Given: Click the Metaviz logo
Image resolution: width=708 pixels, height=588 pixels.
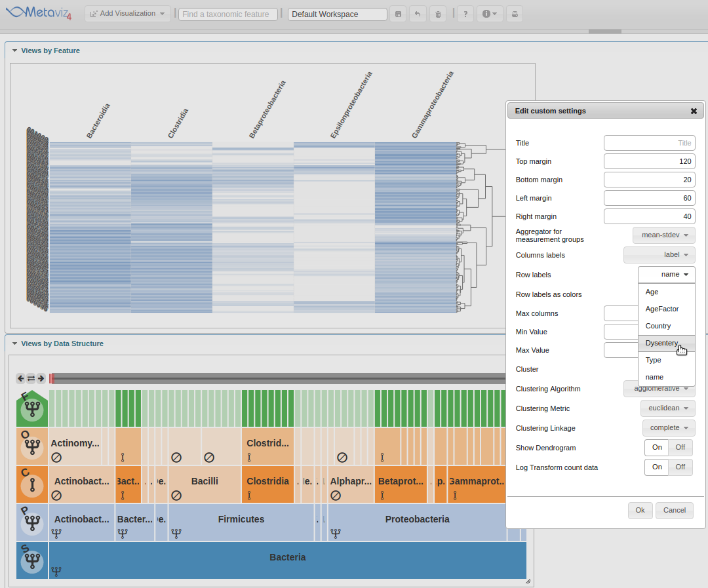Looking at the screenshot, I should [x=39, y=12].
